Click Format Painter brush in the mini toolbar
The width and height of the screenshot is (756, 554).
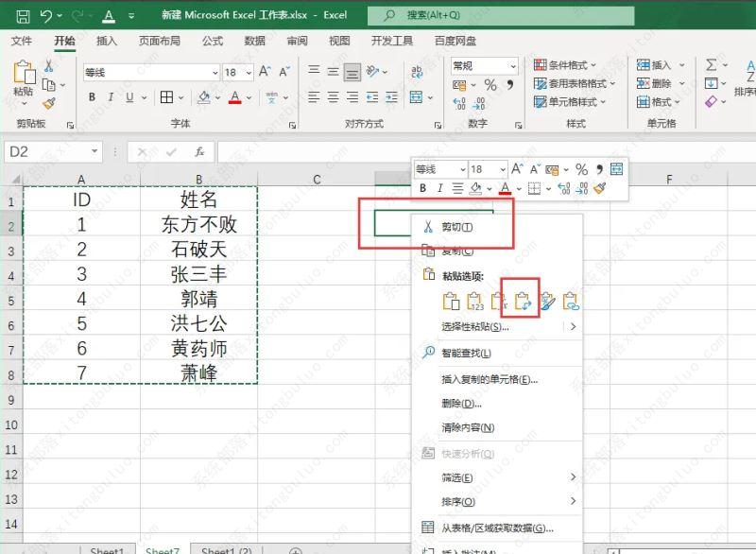click(599, 188)
